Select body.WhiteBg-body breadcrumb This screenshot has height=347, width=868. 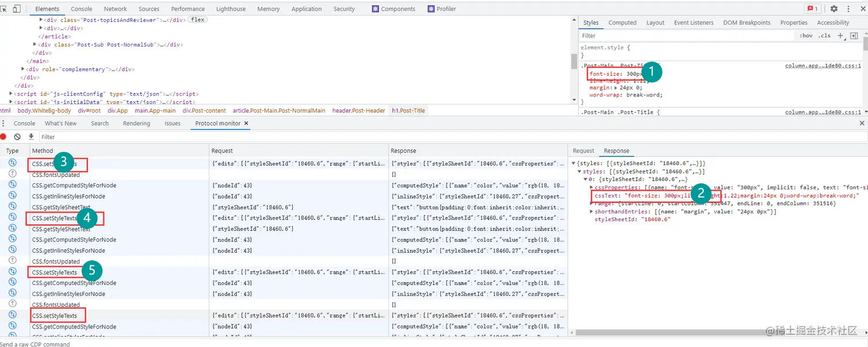pos(44,110)
